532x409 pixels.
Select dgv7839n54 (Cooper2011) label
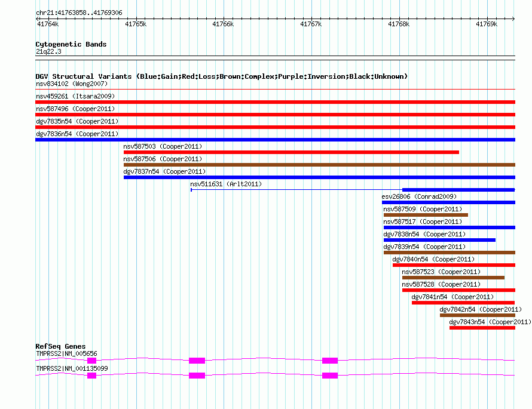pos(424,247)
